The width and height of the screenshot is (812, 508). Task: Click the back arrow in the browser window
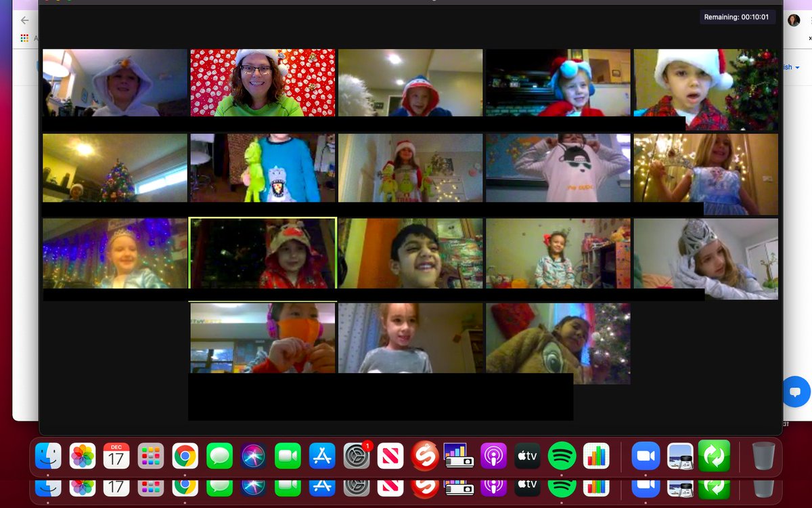point(25,20)
